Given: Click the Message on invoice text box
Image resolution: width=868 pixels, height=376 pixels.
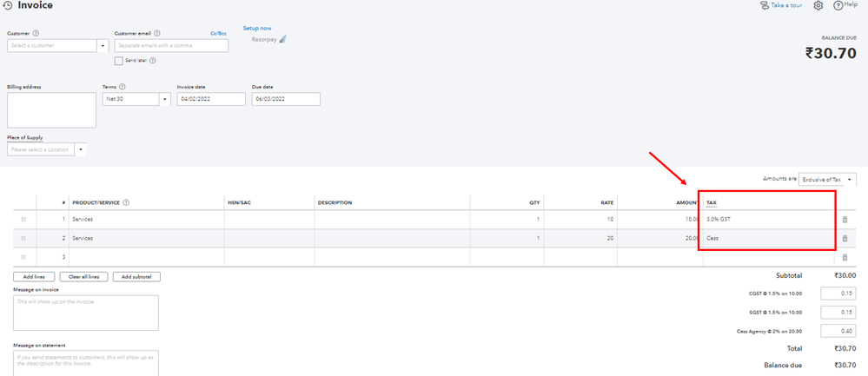Looking at the screenshot, I should click(x=86, y=313).
